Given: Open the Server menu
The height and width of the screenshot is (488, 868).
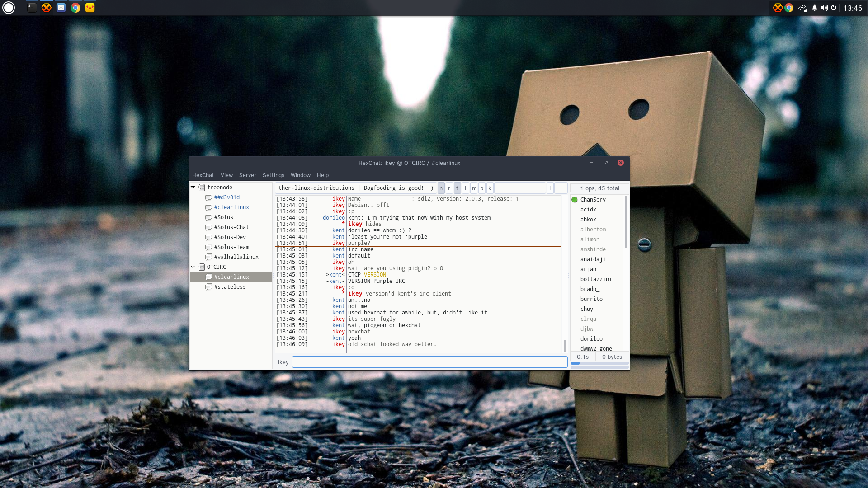Looking at the screenshot, I should (247, 175).
